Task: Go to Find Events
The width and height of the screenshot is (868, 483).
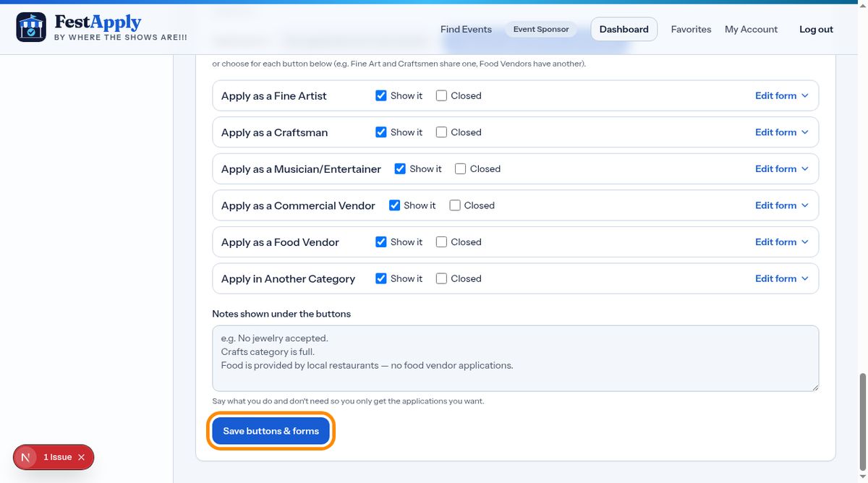Action: (x=466, y=29)
